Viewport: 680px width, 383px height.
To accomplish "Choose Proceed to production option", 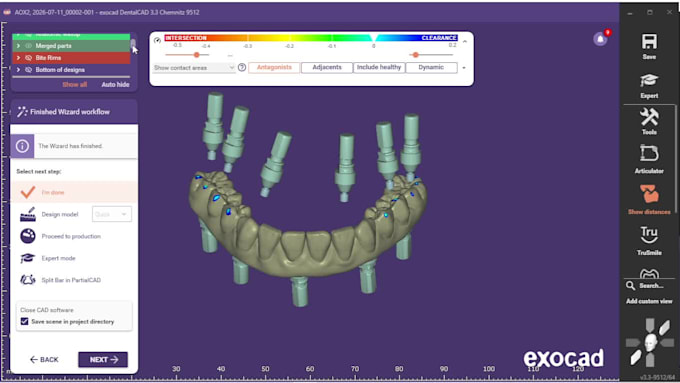I will tap(71, 236).
